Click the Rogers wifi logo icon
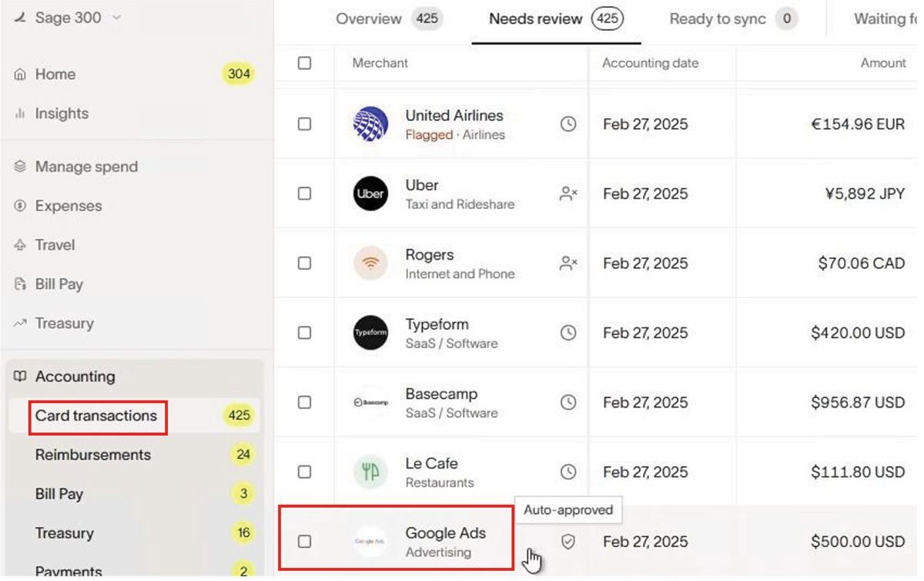 point(370,264)
